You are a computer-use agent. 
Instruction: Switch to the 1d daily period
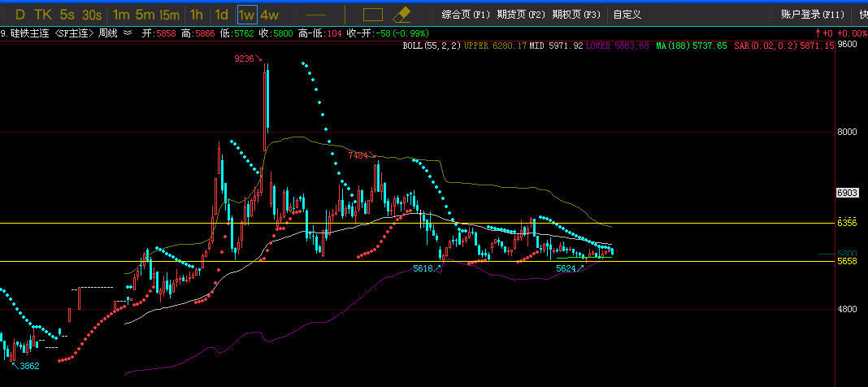[x=221, y=15]
